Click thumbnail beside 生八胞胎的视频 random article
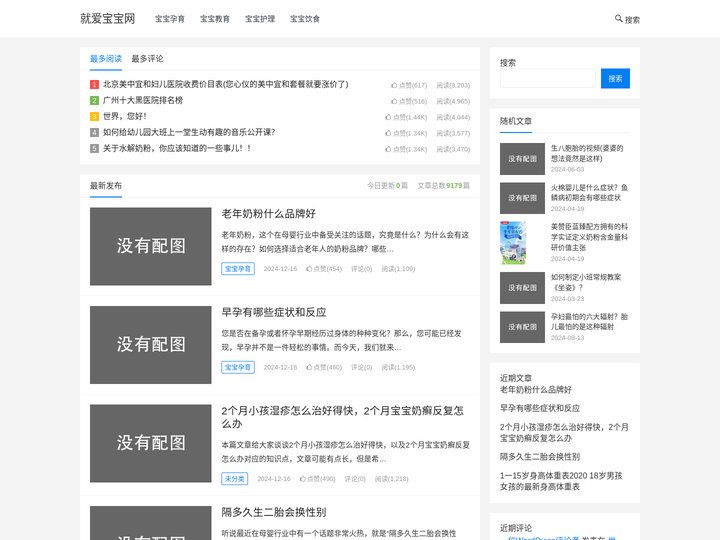720x540 pixels. pos(523,159)
